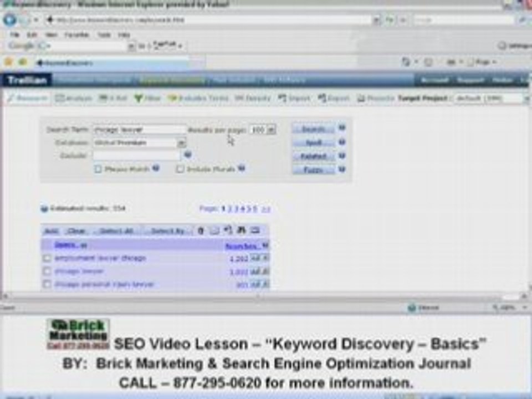This screenshot has height=399, width=532.
Task: Click the help icon next to the Fuzzy button
Action: pyautogui.click(x=342, y=169)
